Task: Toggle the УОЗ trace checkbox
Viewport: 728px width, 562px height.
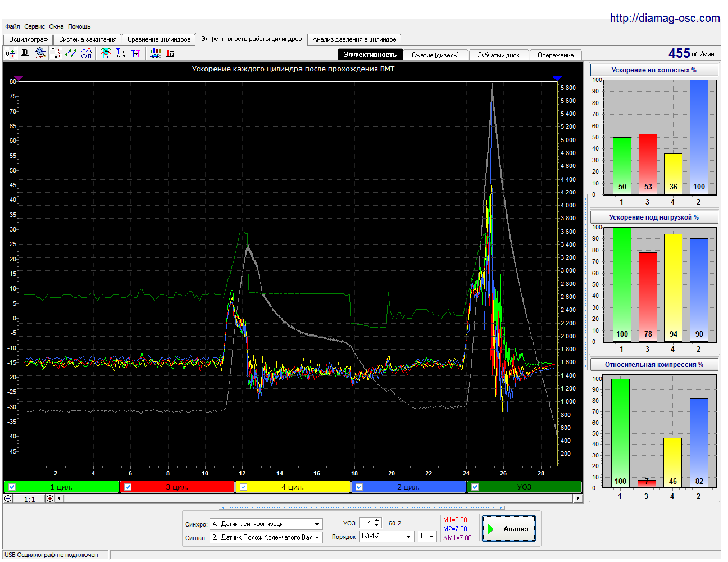Action: [x=475, y=487]
